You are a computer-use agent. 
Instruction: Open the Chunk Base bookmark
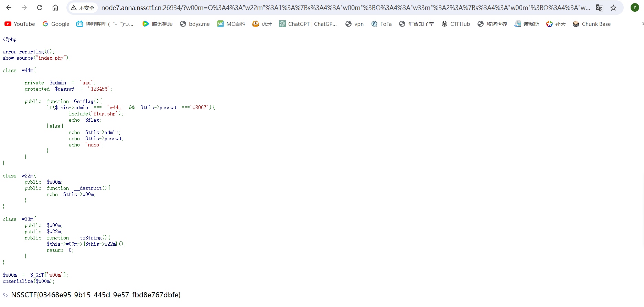point(592,24)
